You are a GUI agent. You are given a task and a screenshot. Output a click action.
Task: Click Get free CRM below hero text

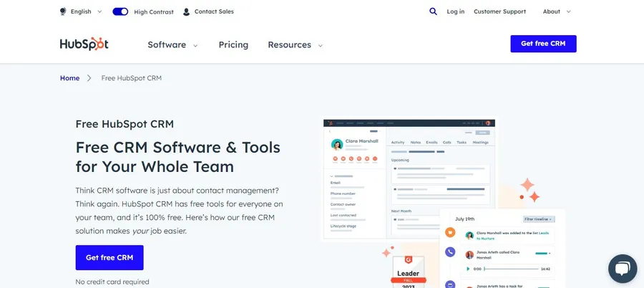click(109, 258)
